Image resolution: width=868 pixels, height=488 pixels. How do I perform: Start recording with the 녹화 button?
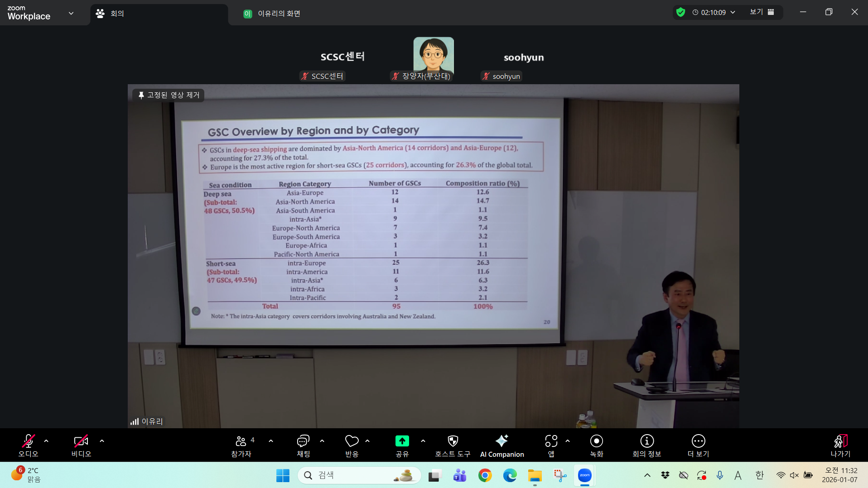coord(596,441)
